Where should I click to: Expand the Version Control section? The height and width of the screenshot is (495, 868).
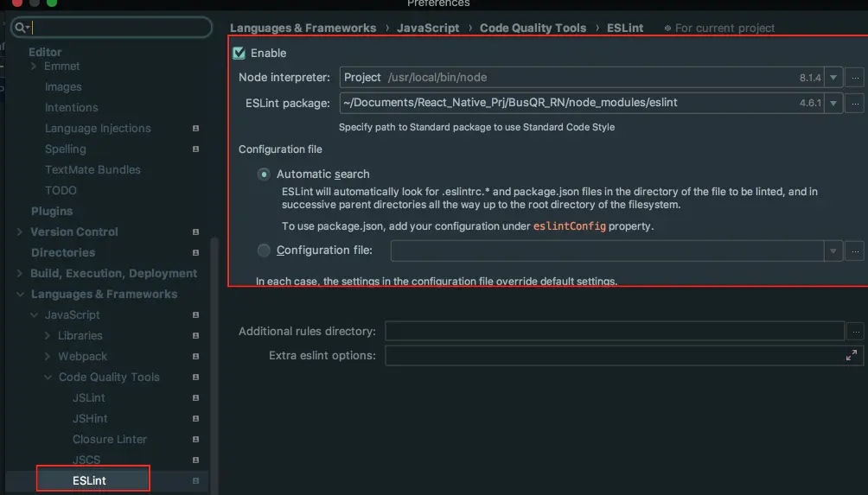coord(20,232)
